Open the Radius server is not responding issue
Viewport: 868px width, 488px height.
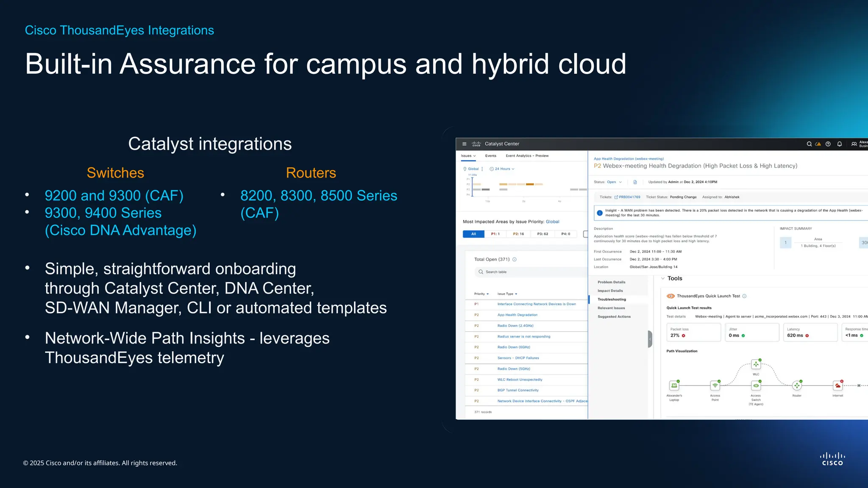[523, 336]
